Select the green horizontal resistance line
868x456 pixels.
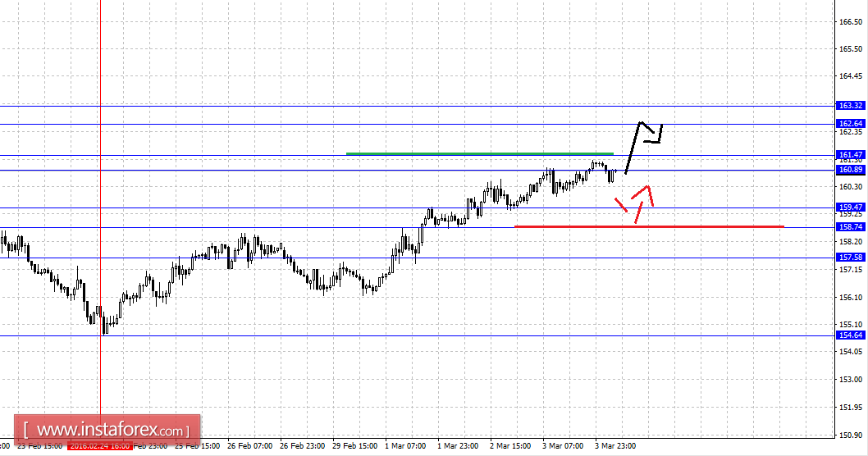coord(480,153)
